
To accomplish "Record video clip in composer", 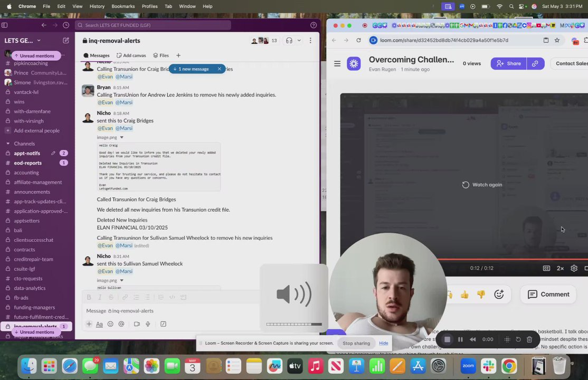I will 137,324.
